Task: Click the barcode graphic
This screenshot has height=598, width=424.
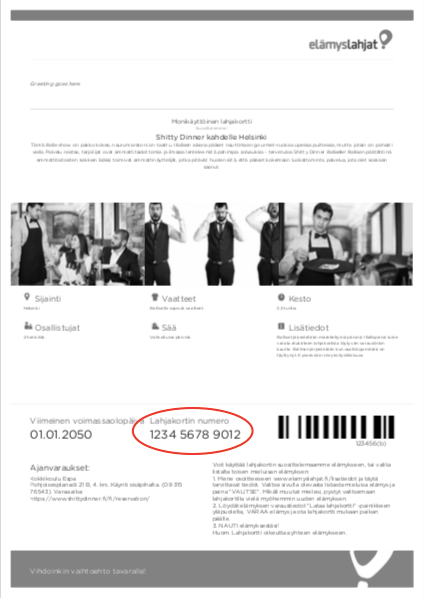Action: click(336, 427)
